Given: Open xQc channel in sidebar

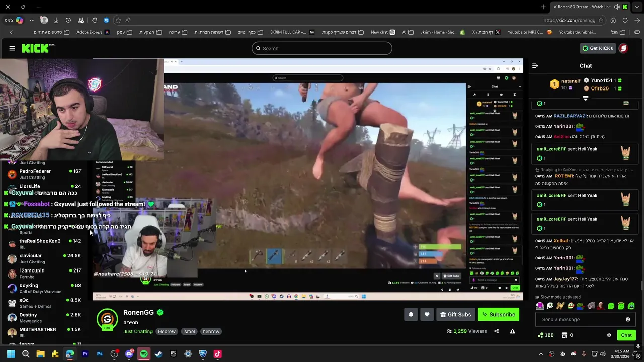Looking at the screenshot, I should click(x=45, y=303).
